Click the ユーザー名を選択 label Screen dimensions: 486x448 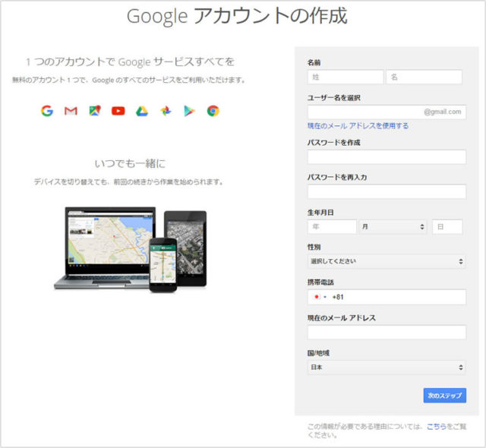pos(333,98)
